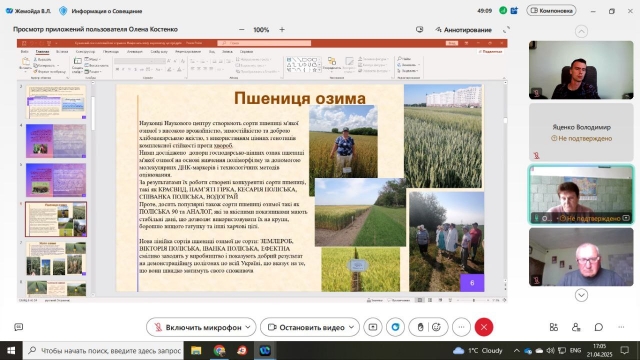640x360 pixels.
Task: Toggle camera with Остановить видео
Action: click(x=307, y=327)
